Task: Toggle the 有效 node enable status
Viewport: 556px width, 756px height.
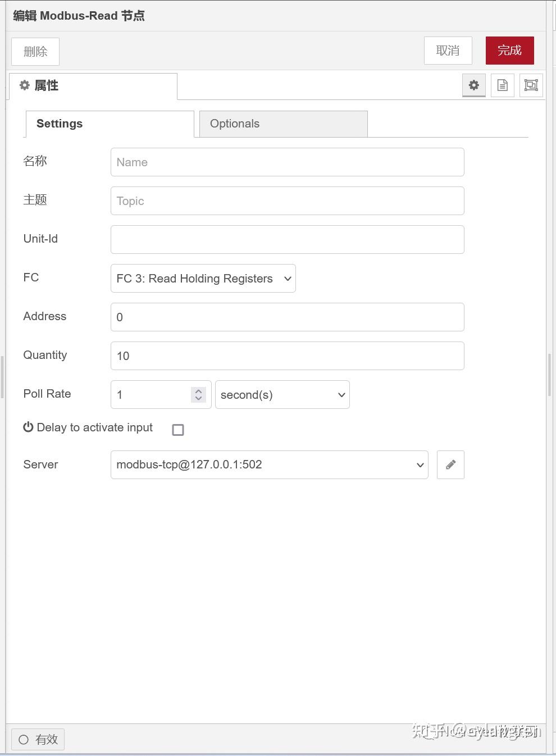Action: pyautogui.click(x=38, y=740)
